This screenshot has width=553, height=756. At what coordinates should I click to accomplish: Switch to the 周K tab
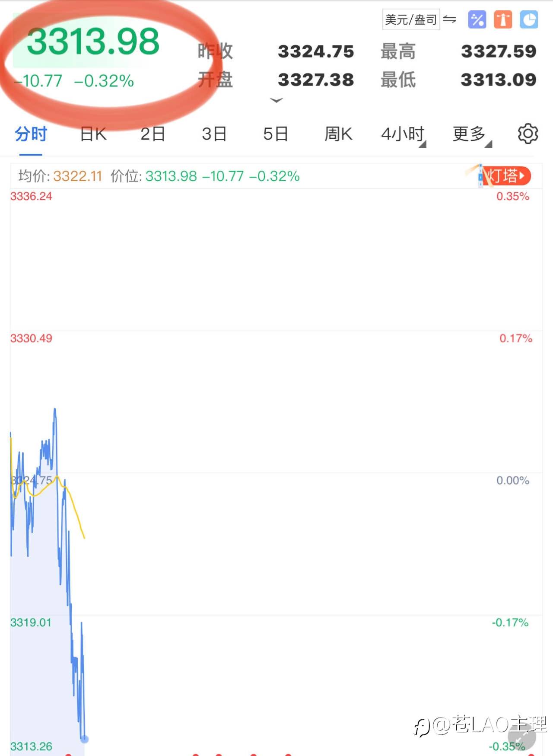coord(338,134)
